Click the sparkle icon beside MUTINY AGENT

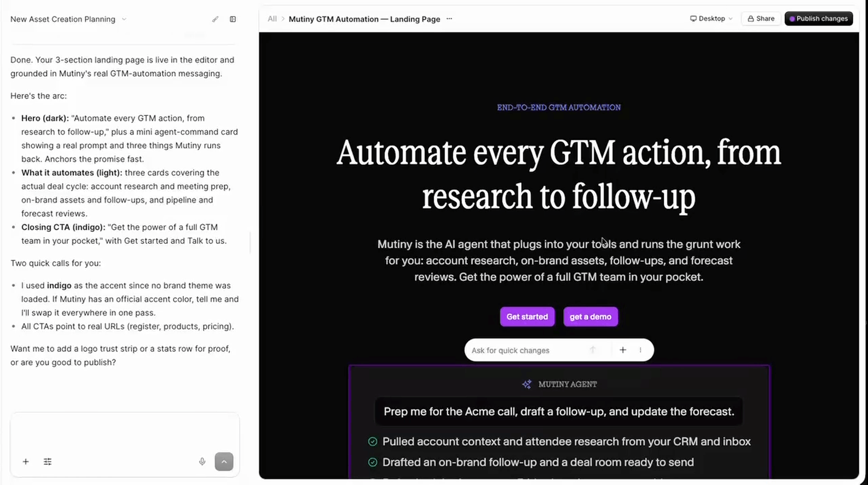(x=526, y=384)
